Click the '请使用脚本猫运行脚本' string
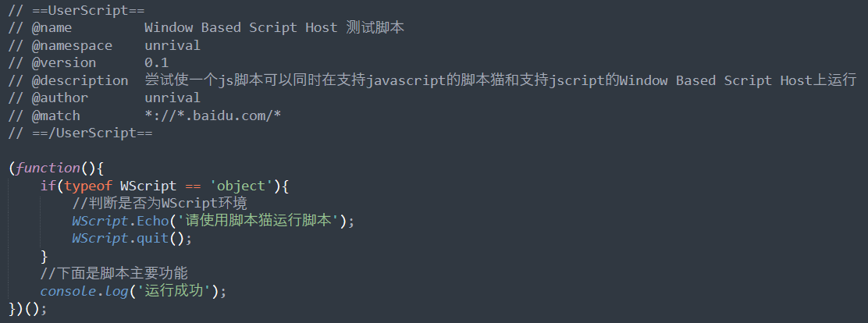Image resolution: width=868 pixels, height=323 pixels. [x=258, y=221]
